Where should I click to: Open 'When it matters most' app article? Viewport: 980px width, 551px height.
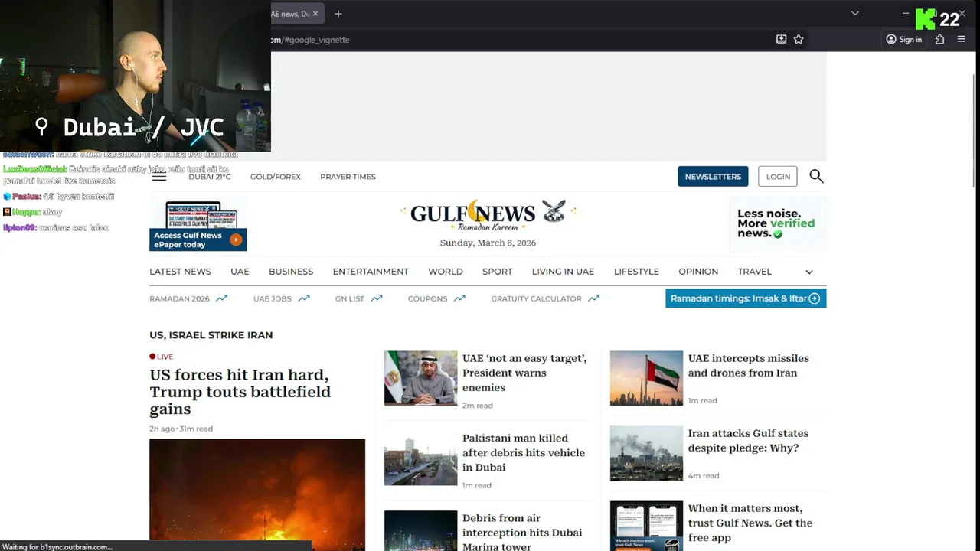(x=750, y=523)
